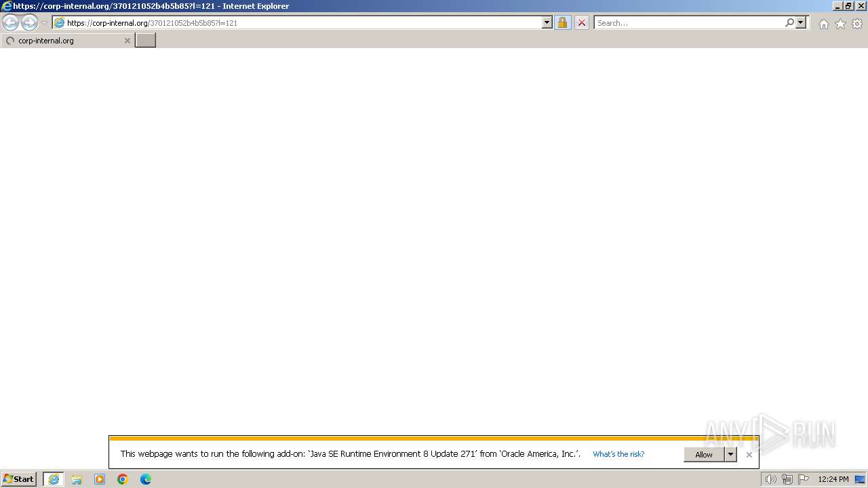Open the Action Center flag icon
This screenshot has height=488, width=868.
tap(804, 479)
